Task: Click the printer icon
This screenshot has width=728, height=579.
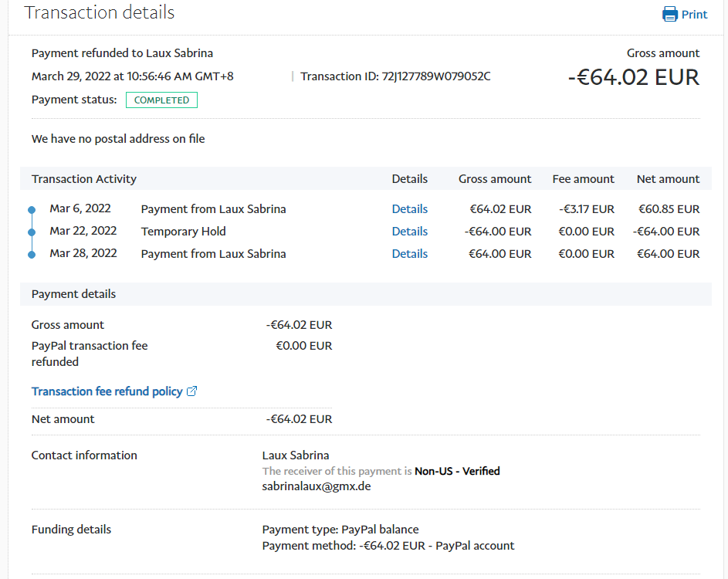Action: [669, 14]
